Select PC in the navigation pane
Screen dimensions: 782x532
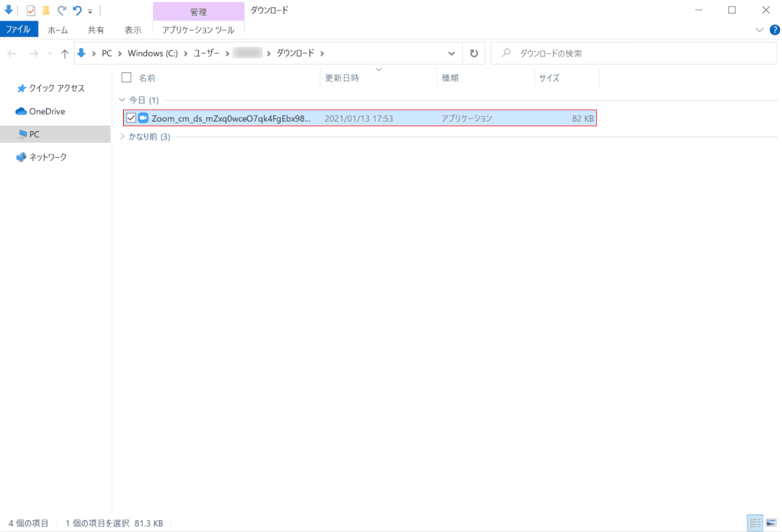(55, 134)
